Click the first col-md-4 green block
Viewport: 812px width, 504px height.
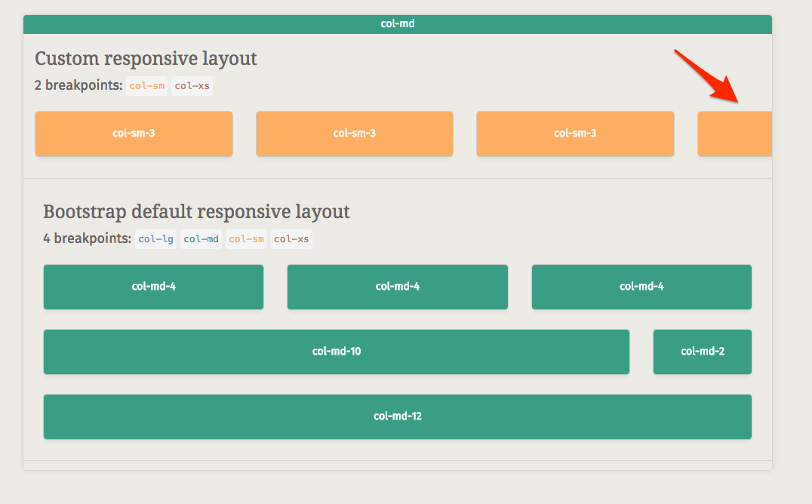coord(153,287)
